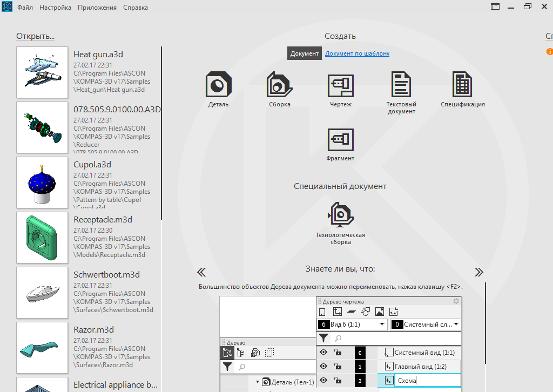Create a new Чертеж document
553x392 pixels.
click(340, 85)
